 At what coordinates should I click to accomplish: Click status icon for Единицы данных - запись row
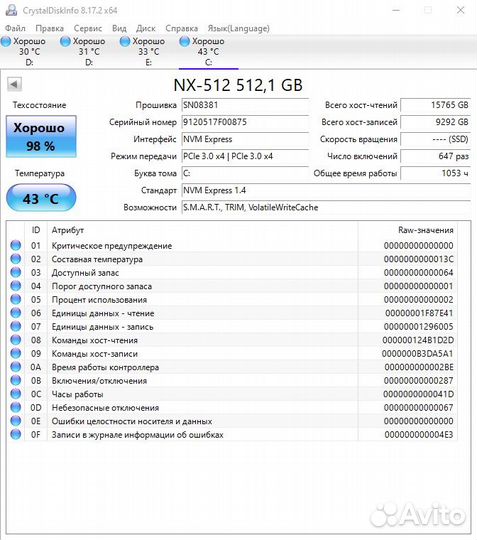click(x=15, y=326)
